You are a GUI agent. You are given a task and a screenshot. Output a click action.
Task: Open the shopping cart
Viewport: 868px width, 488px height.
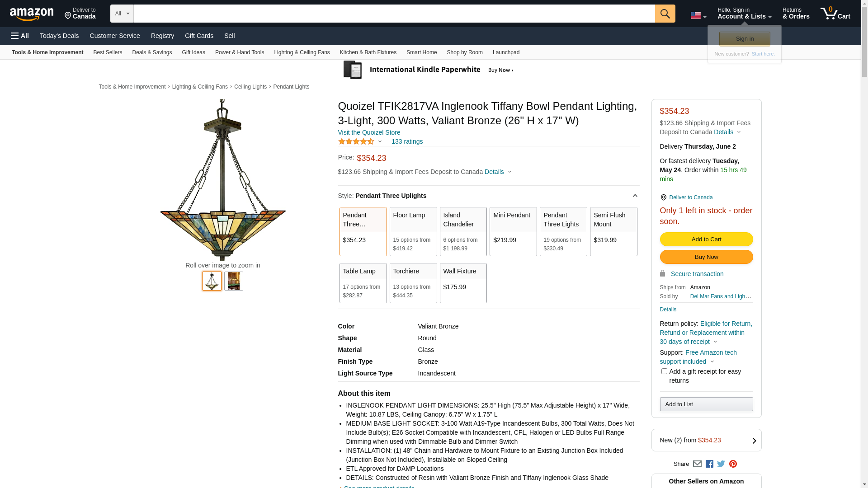tap(835, 14)
